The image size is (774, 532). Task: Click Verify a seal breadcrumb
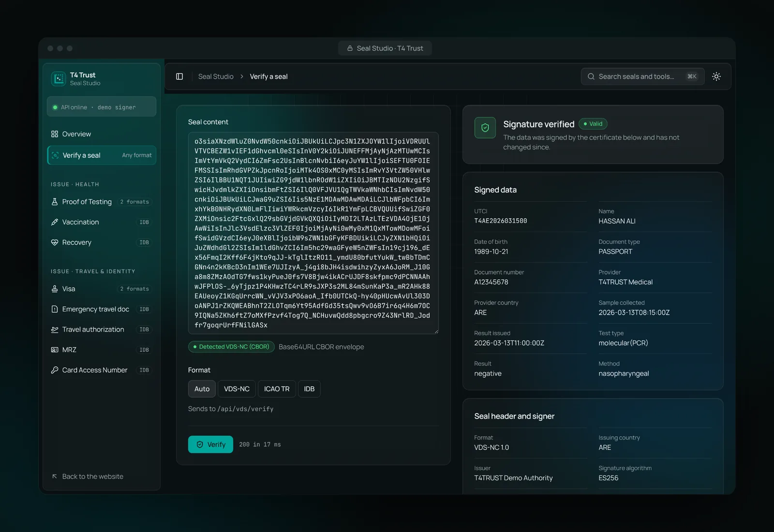click(268, 76)
